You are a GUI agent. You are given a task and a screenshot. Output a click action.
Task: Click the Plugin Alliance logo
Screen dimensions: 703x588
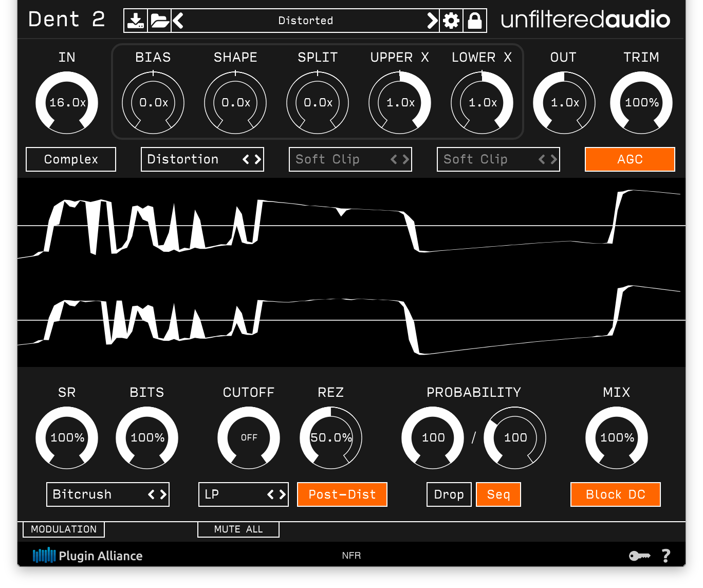click(87, 556)
